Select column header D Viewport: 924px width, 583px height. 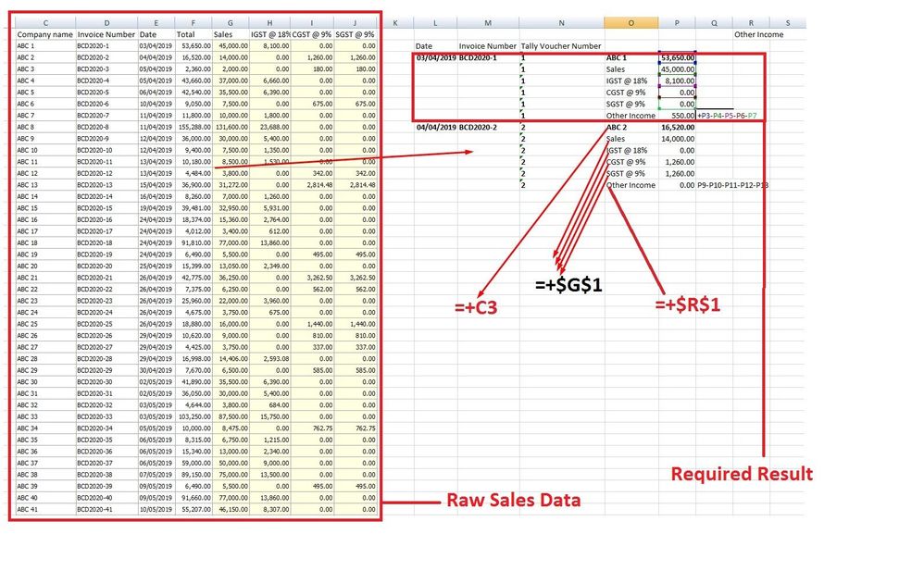[106, 23]
